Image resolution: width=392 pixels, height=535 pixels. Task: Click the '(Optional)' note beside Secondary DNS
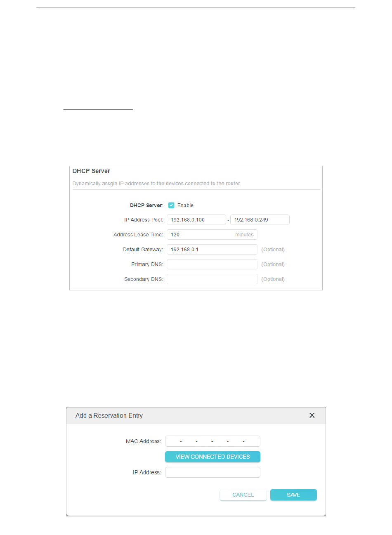coord(273,279)
